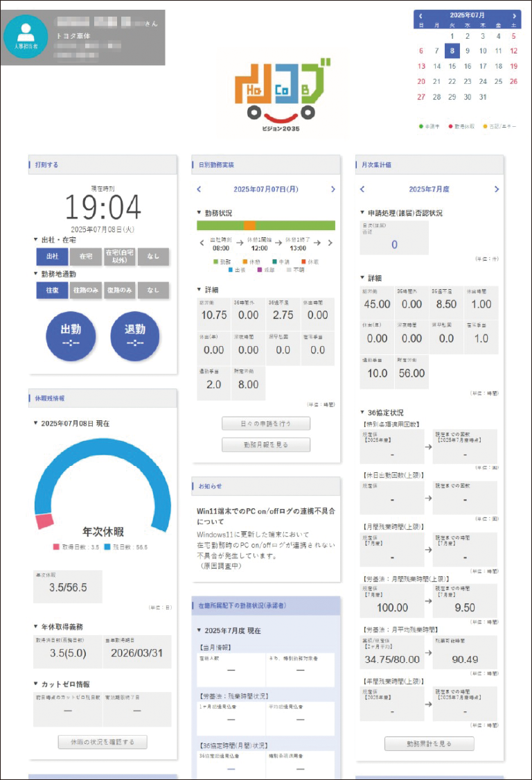Go to previous month in 月次集計値
The image size is (532, 780).
click(x=362, y=189)
